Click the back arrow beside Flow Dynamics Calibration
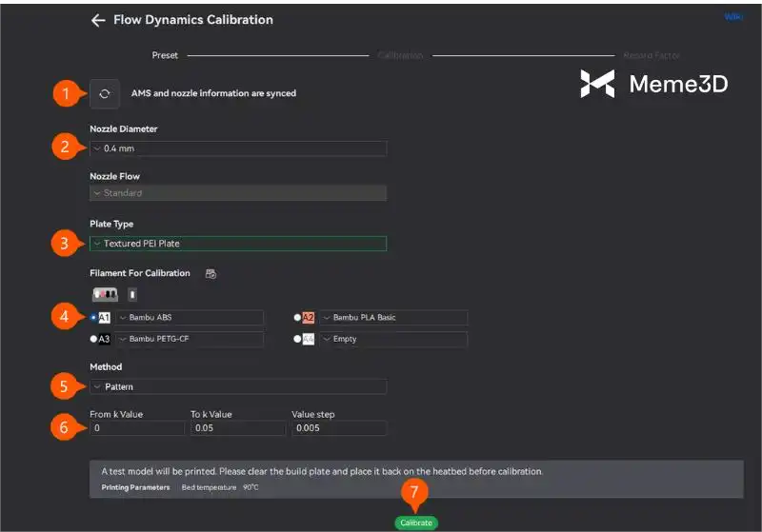Image resolution: width=762 pixels, height=532 pixels. (97, 20)
